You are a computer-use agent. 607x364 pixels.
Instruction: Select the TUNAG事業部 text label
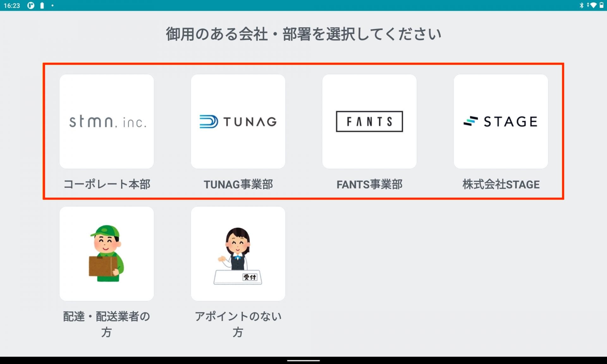[x=238, y=184]
